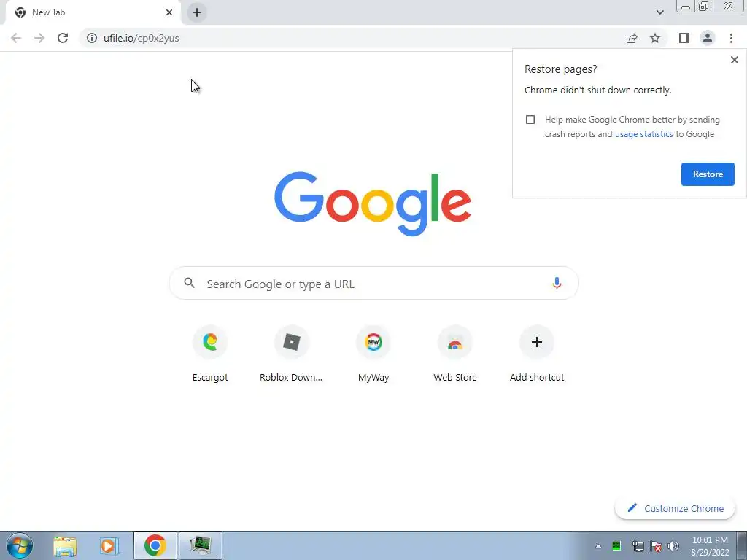Share this page icon
Viewport: 747px width, 560px height.
pos(632,38)
